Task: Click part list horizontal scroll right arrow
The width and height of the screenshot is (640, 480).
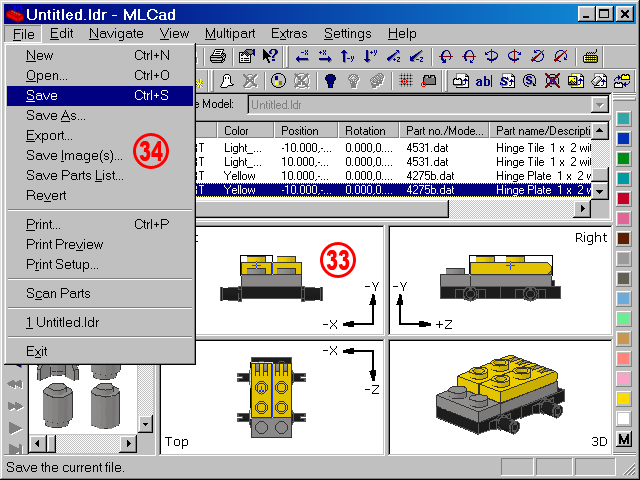Action: 582,209
